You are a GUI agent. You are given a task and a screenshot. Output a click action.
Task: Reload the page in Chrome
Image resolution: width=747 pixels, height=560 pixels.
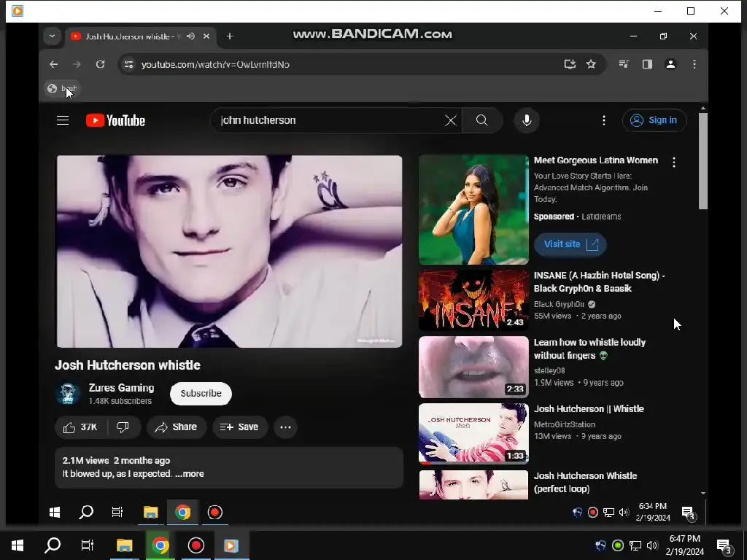click(x=100, y=64)
